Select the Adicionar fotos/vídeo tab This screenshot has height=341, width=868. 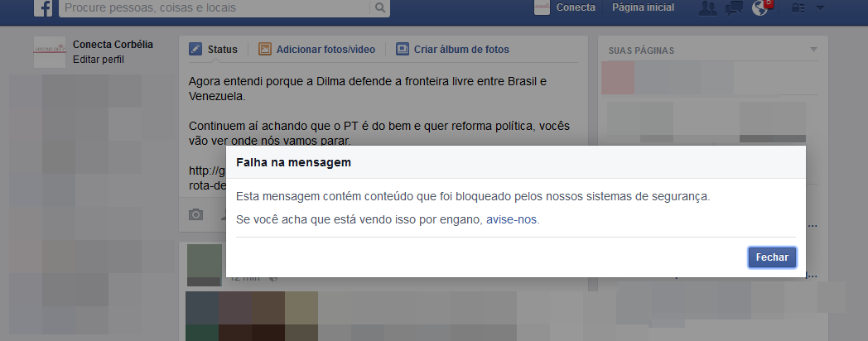point(317,50)
